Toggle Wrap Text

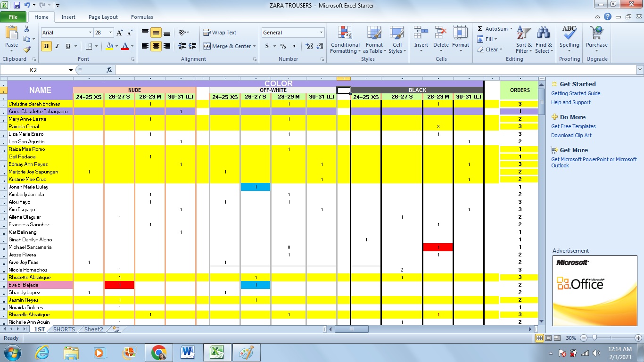point(220,33)
